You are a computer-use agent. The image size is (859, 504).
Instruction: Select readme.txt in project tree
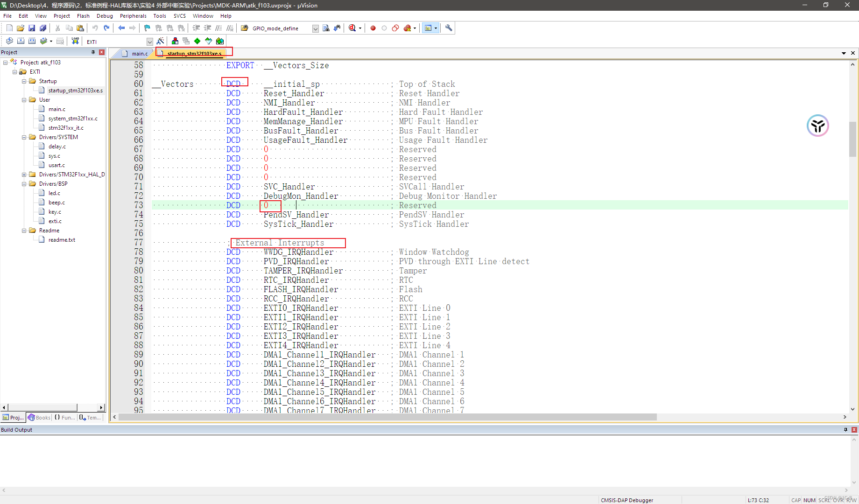[x=62, y=240]
